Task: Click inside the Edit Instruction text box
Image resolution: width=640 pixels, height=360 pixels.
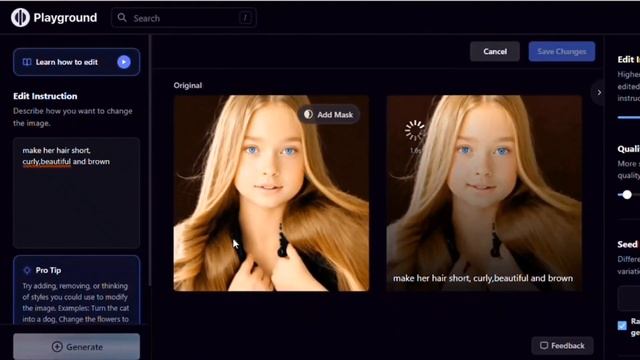Action: point(76,193)
